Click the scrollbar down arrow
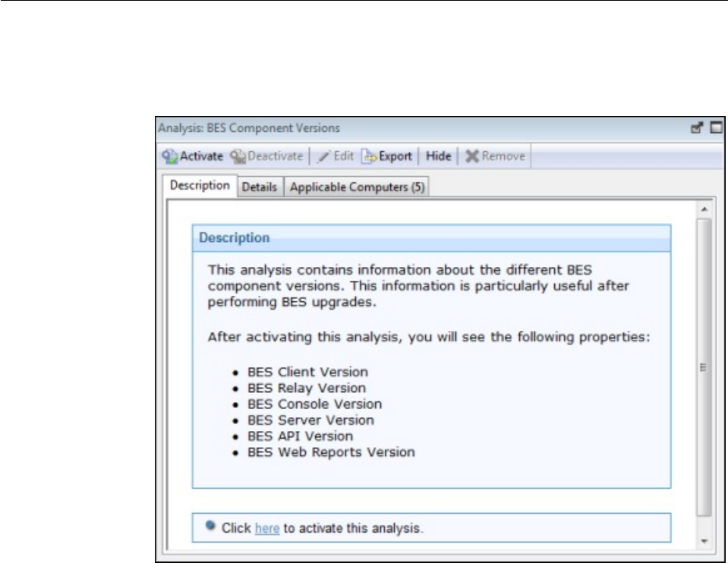The image size is (728, 563). pyautogui.click(x=703, y=542)
